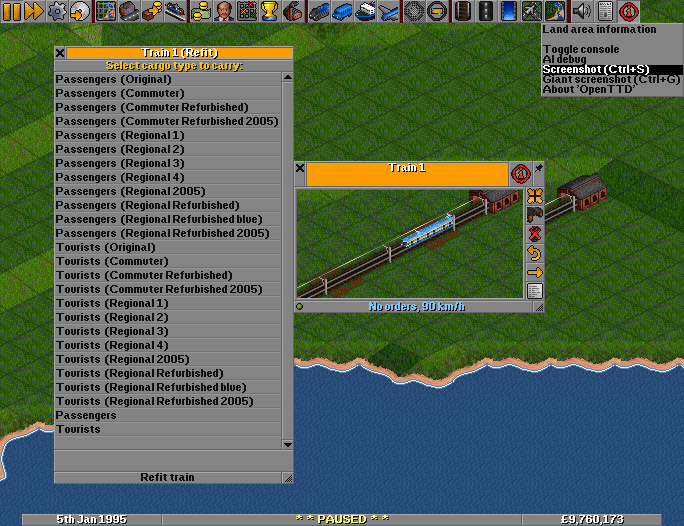This screenshot has width=684, height=526.
Task: Open company information via manager face
Action: coord(224,11)
